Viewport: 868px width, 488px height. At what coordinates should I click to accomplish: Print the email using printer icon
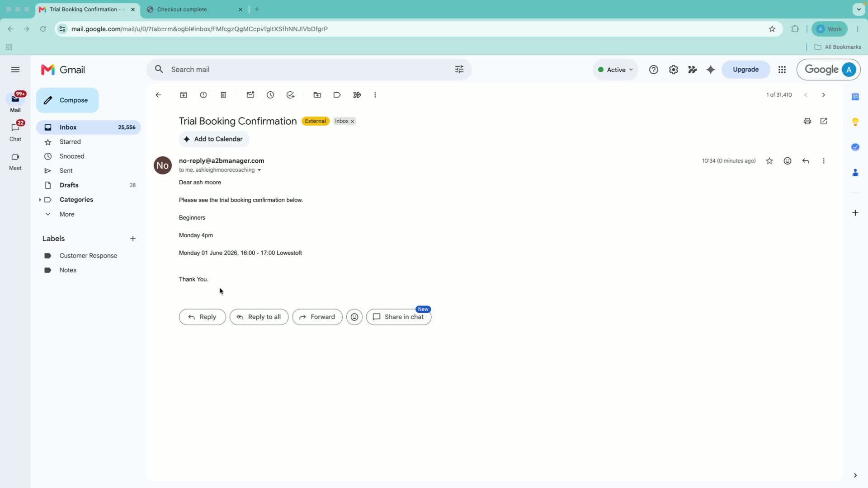807,121
